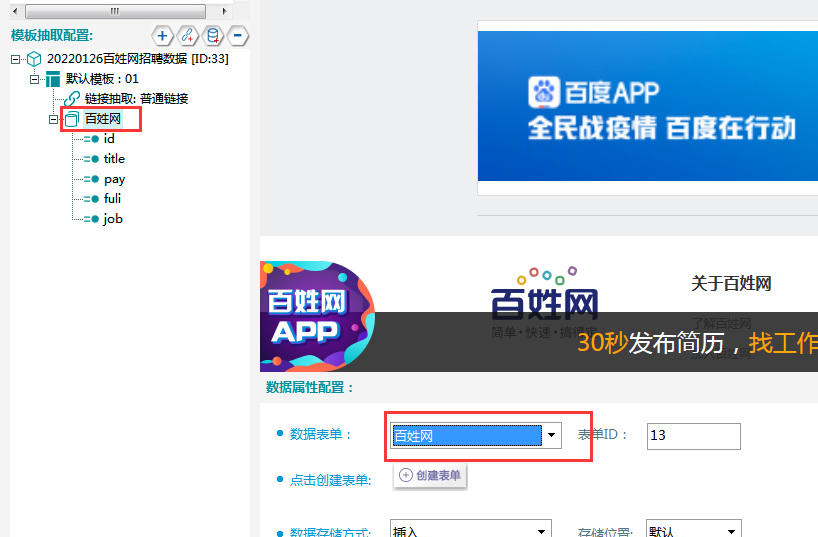The width and height of the screenshot is (818, 537).
Task: Select tree item 20220126百姓网招聘数据 [ID:33]
Action: tap(138, 58)
